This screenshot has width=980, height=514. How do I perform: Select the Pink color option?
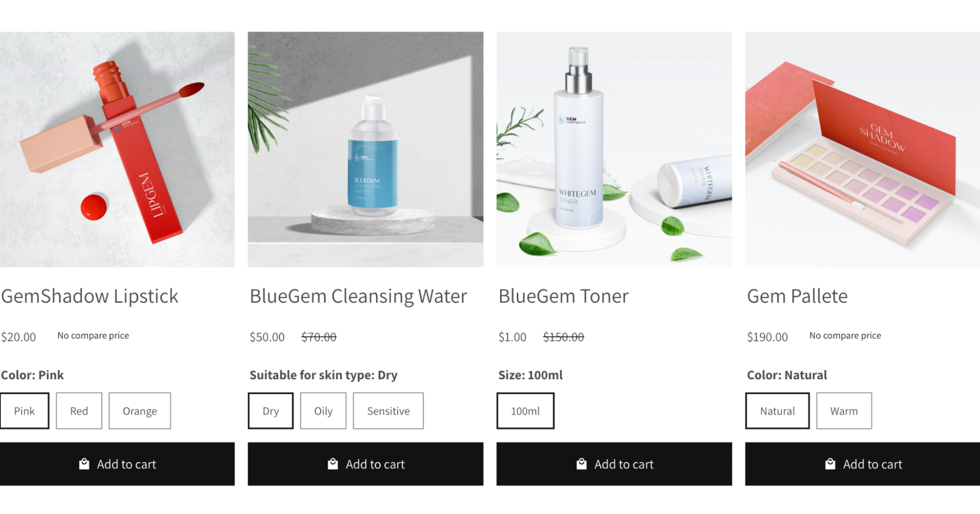tap(24, 411)
